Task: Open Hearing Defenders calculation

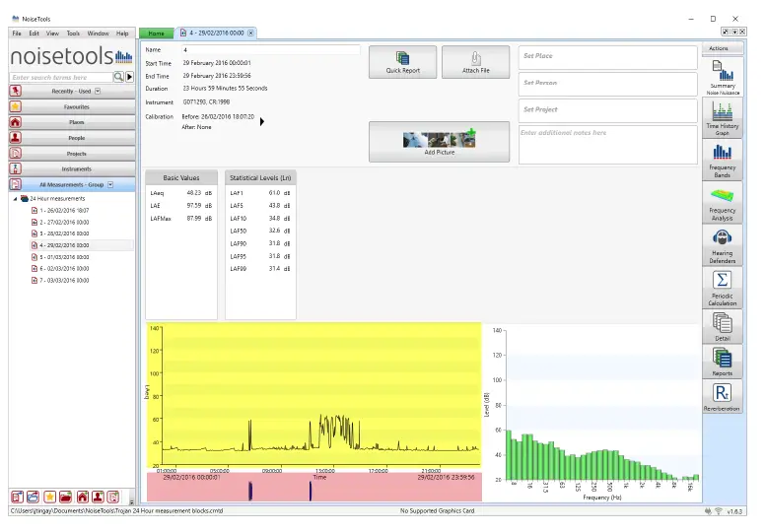Action: click(722, 245)
